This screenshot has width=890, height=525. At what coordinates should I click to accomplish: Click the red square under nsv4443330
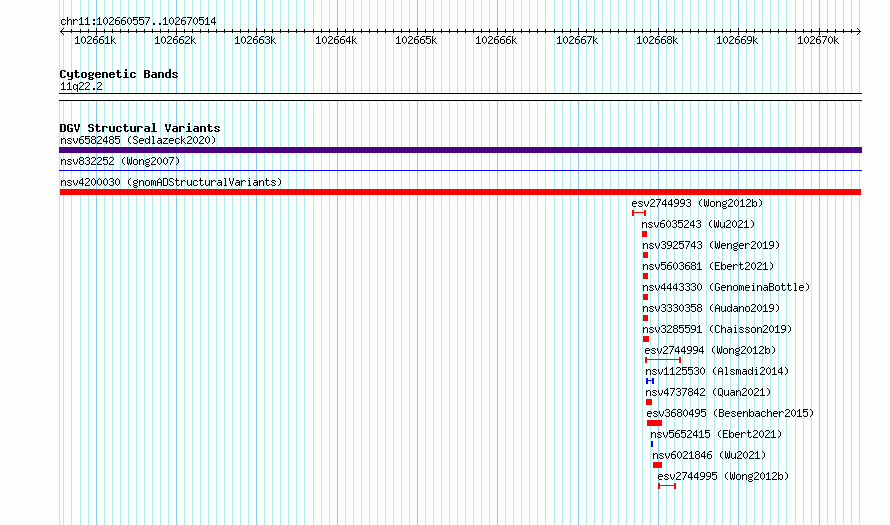tap(645, 297)
